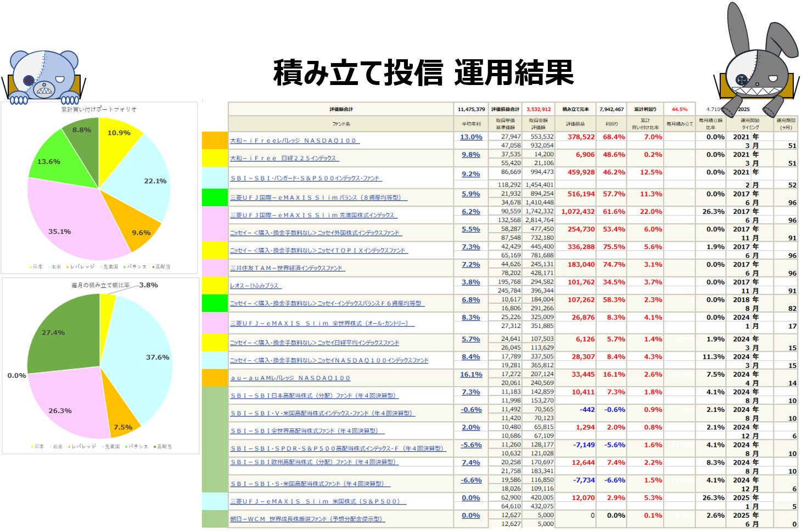
Task: Open the ニッセイ外国株式インデックスファンド link
Action: coord(316,233)
